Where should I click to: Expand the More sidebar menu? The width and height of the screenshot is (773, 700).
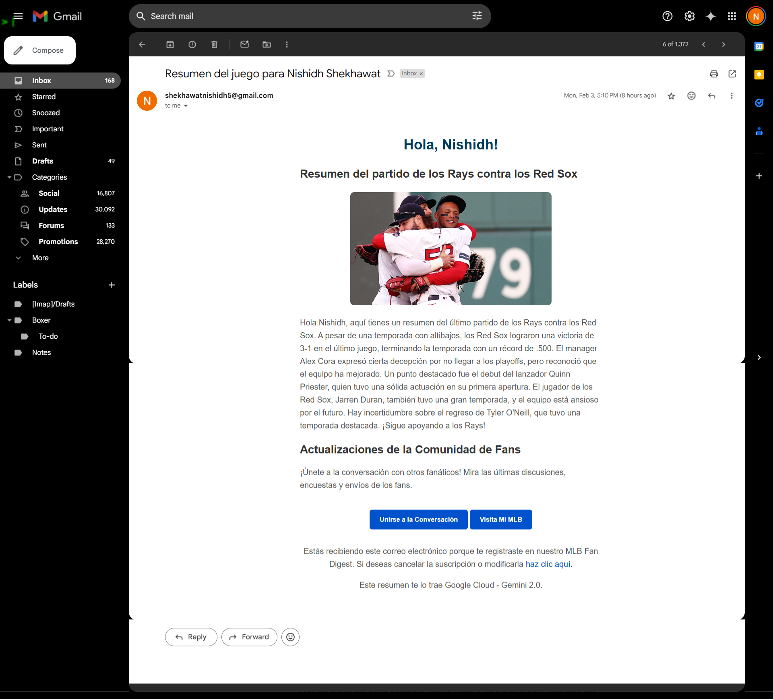[x=40, y=258]
